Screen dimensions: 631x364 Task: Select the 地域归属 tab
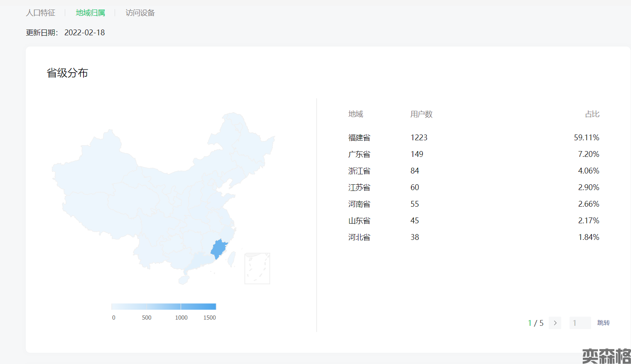(x=90, y=13)
